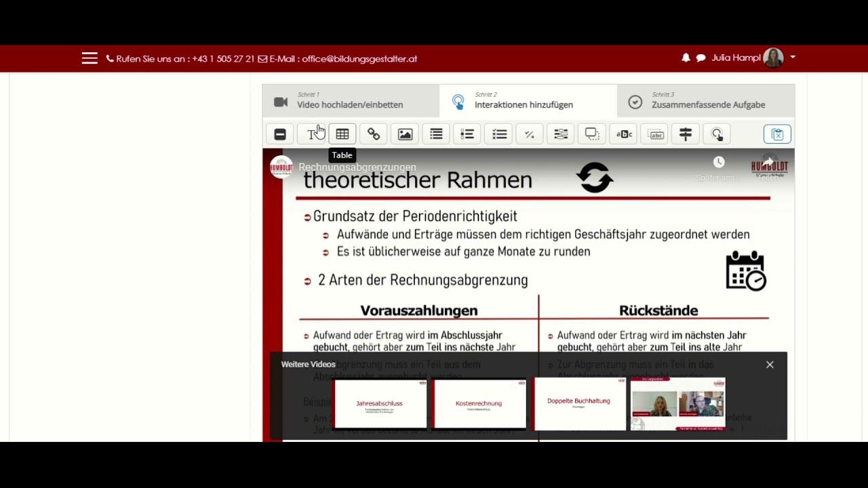868x488 pixels.
Task: Add a Drag Text interaction
Action: (x=655, y=134)
